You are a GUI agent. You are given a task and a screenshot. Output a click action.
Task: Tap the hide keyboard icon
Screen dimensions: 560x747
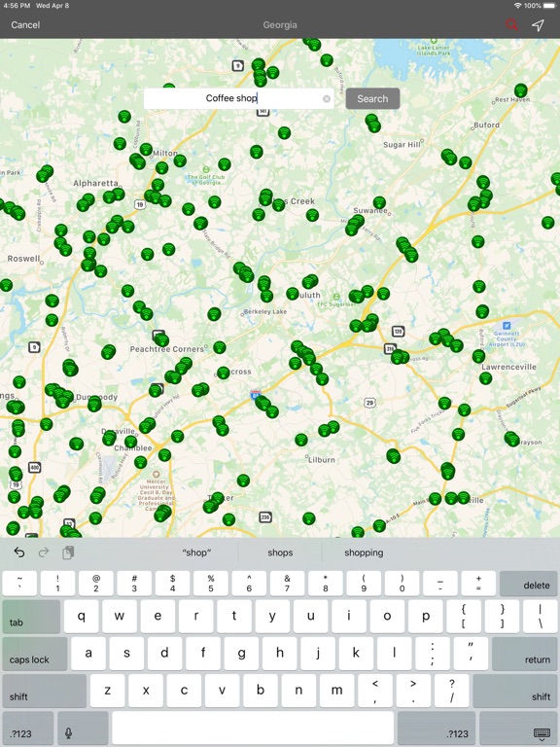542,733
